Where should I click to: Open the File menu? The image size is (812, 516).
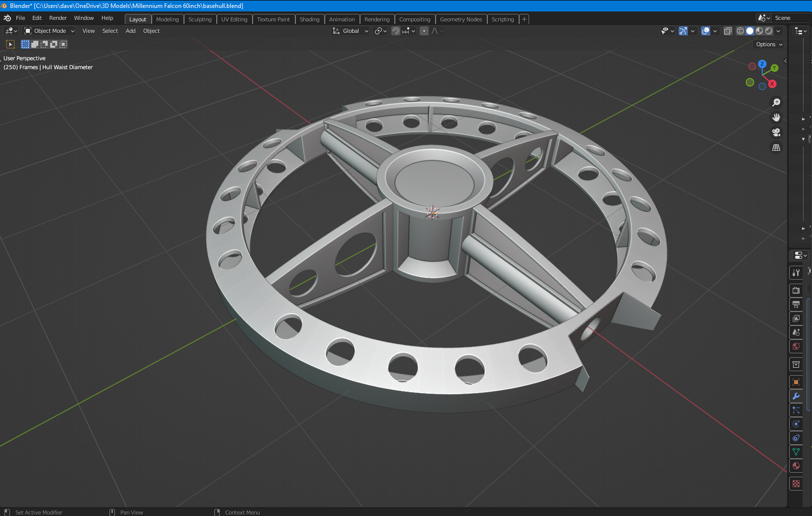tap(20, 18)
